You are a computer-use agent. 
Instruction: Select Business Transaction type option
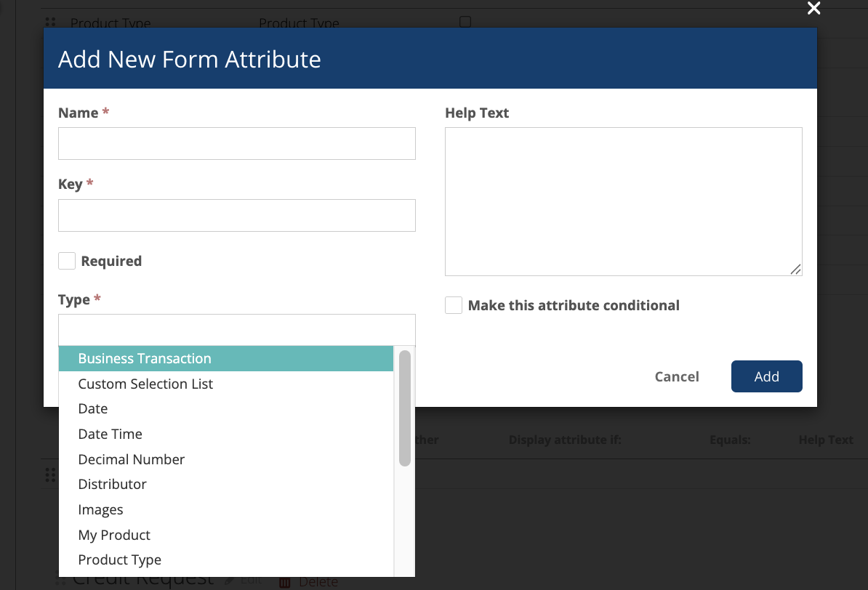(x=226, y=359)
